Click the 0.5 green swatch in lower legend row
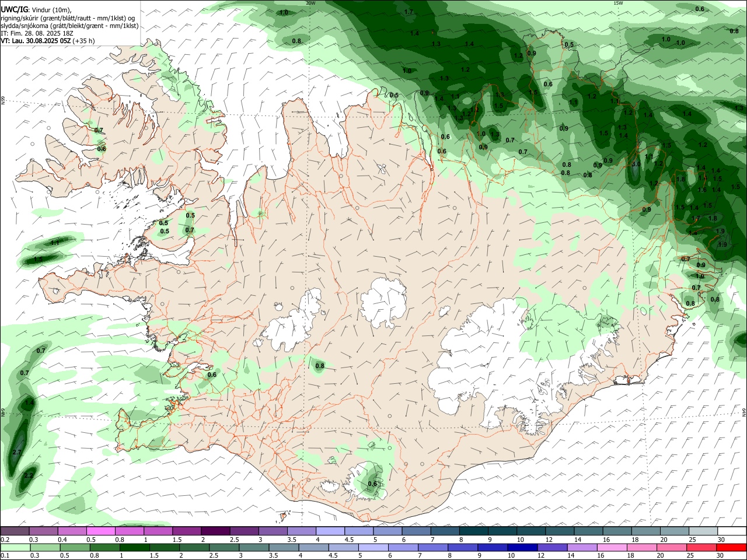The width and height of the screenshot is (747, 560). pyautogui.click(x=75, y=548)
